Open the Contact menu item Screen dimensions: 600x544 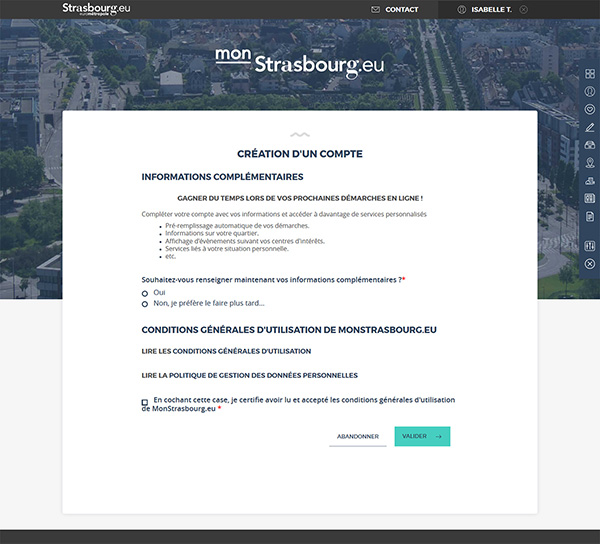pos(401,10)
